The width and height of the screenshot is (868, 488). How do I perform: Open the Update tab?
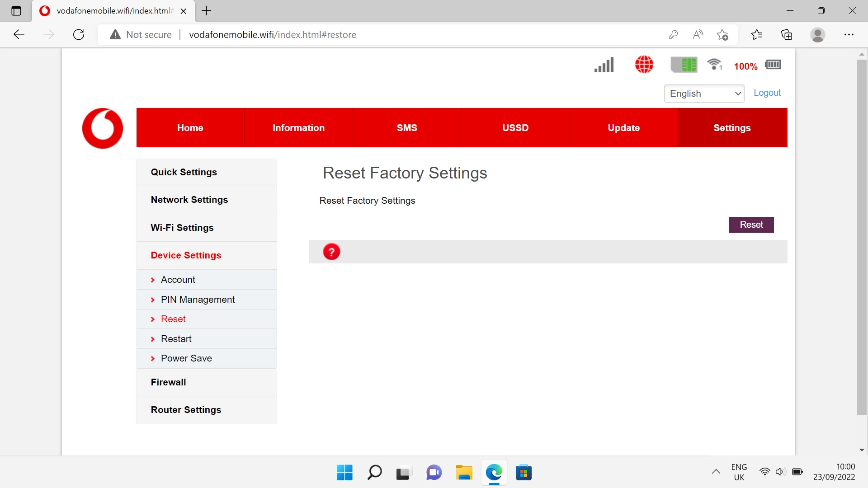pyautogui.click(x=623, y=128)
